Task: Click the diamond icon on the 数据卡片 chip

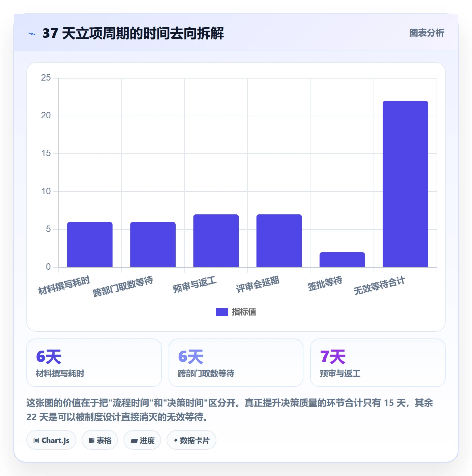Action: pos(176,440)
